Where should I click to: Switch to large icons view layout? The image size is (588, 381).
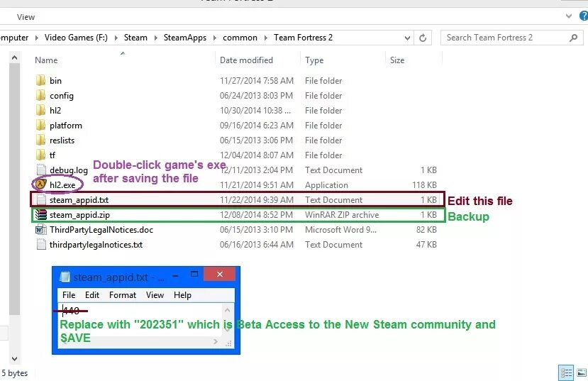[x=581, y=372]
